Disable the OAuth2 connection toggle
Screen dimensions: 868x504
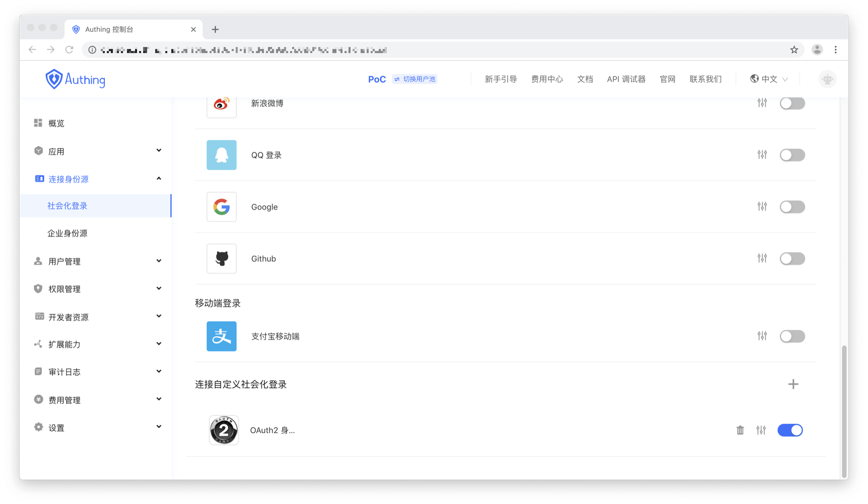(x=790, y=430)
